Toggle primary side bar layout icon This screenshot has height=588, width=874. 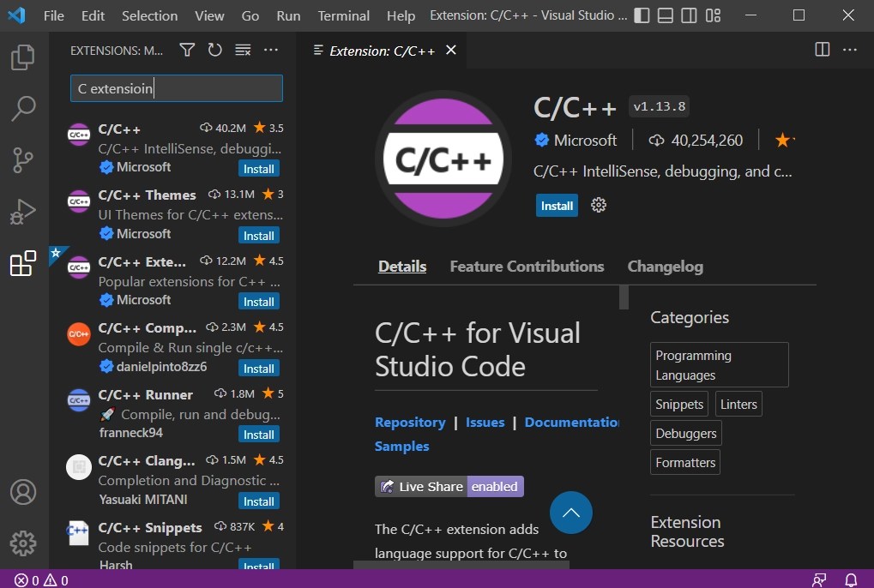(642, 15)
